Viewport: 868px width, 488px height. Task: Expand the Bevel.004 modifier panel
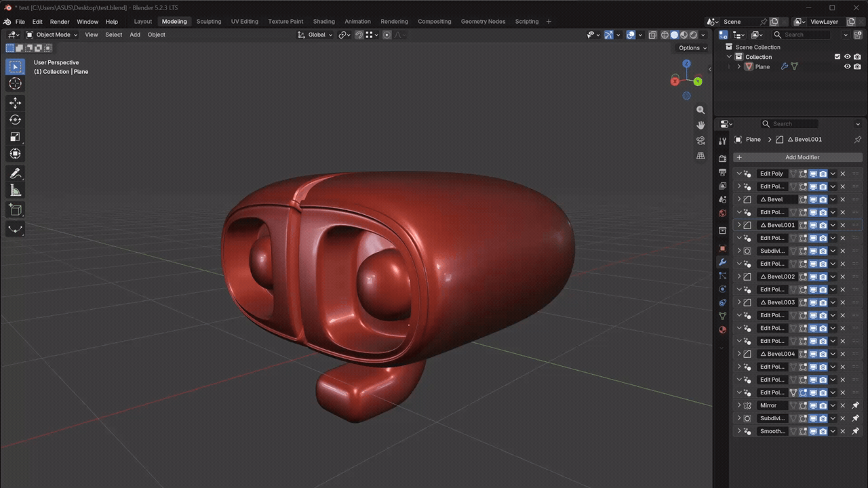click(x=739, y=354)
